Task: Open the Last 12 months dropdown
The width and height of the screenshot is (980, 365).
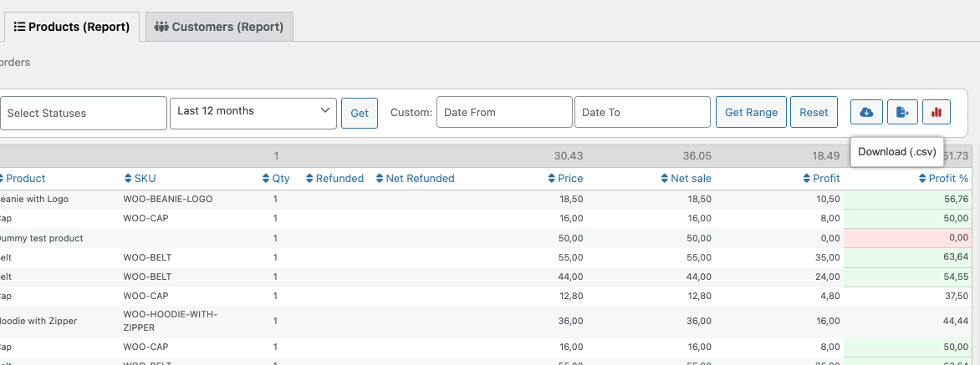Action: coord(253,111)
